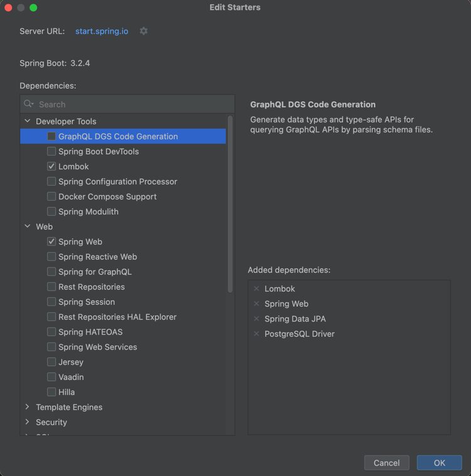471x476 pixels.
Task: Check Spring Boot DevTools checkbox
Action: click(51, 151)
